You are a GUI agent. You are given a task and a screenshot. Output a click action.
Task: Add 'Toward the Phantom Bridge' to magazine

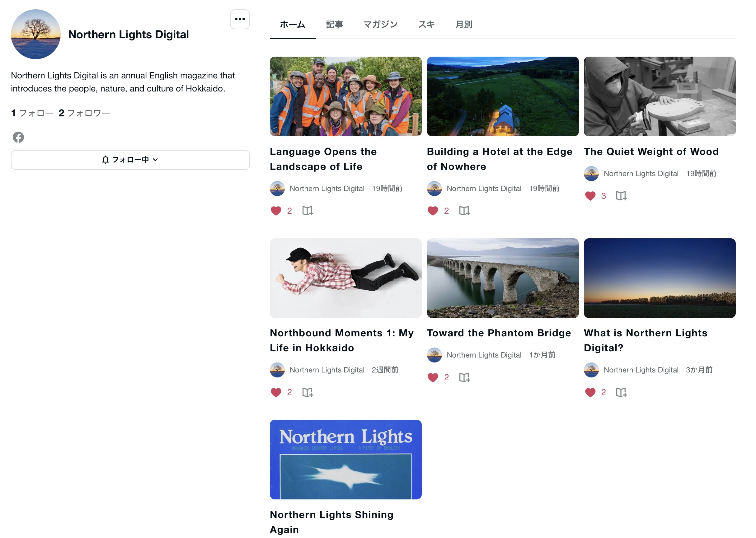464,377
